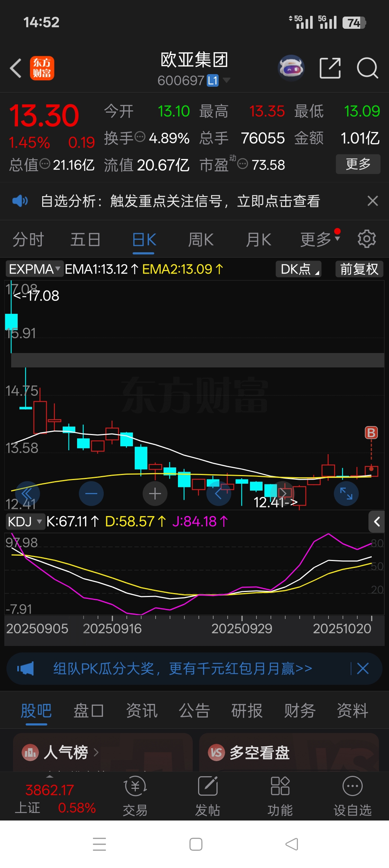Select the 日K chart tab
The width and height of the screenshot is (389, 868).
click(144, 240)
